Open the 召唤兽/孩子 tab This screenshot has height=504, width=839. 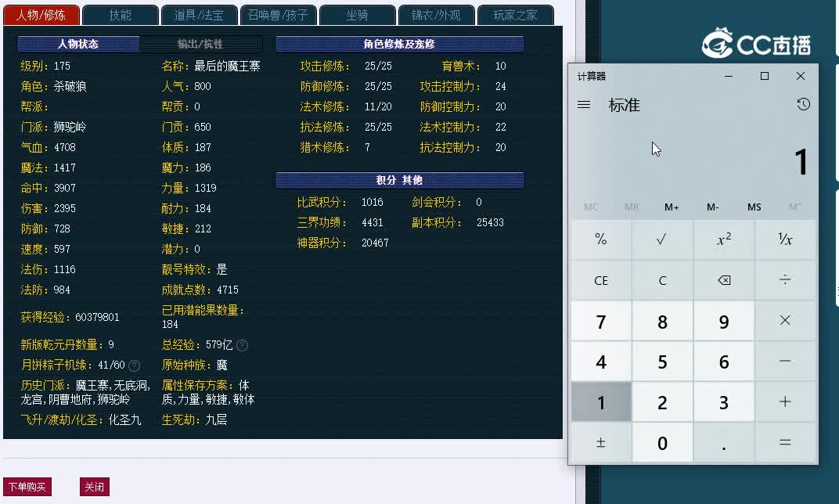click(x=278, y=14)
